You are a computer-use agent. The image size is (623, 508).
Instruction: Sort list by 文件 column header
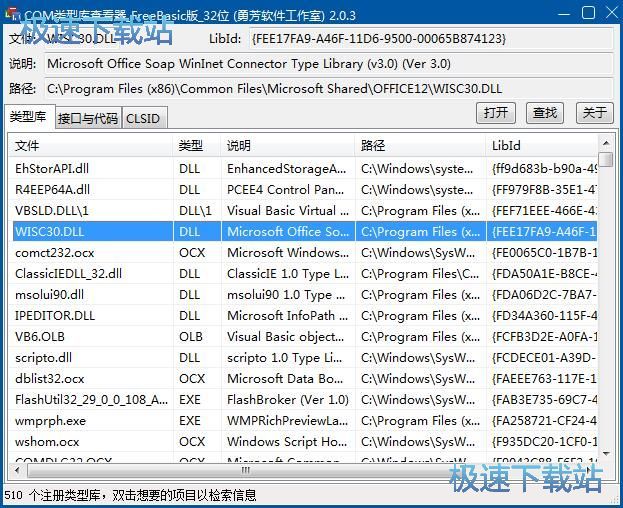[x=90, y=146]
